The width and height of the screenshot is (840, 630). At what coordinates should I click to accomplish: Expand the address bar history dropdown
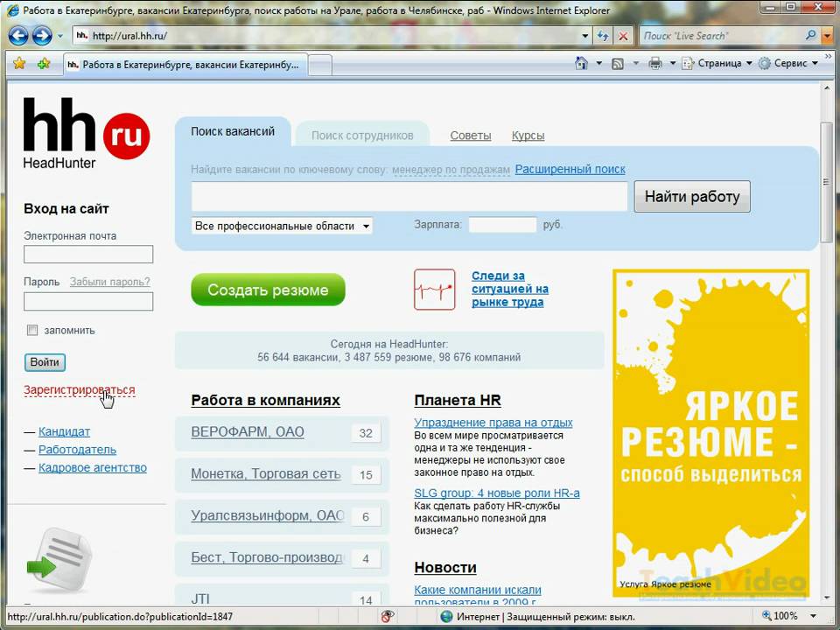585,36
